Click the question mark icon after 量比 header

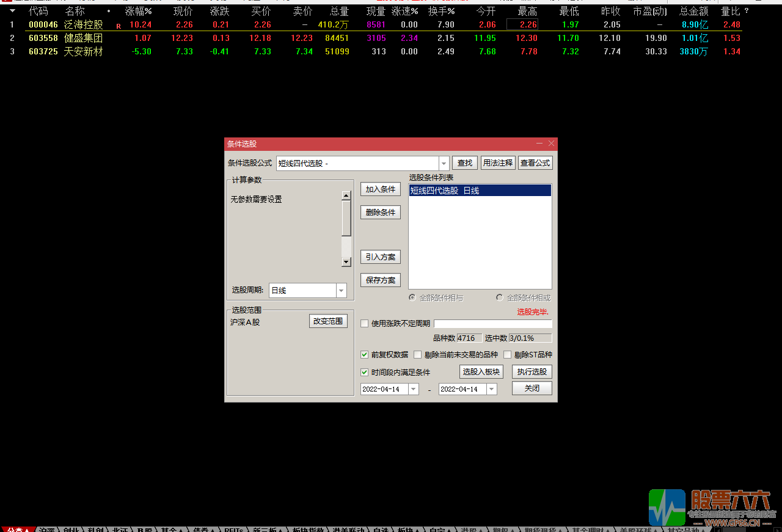[x=746, y=11]
